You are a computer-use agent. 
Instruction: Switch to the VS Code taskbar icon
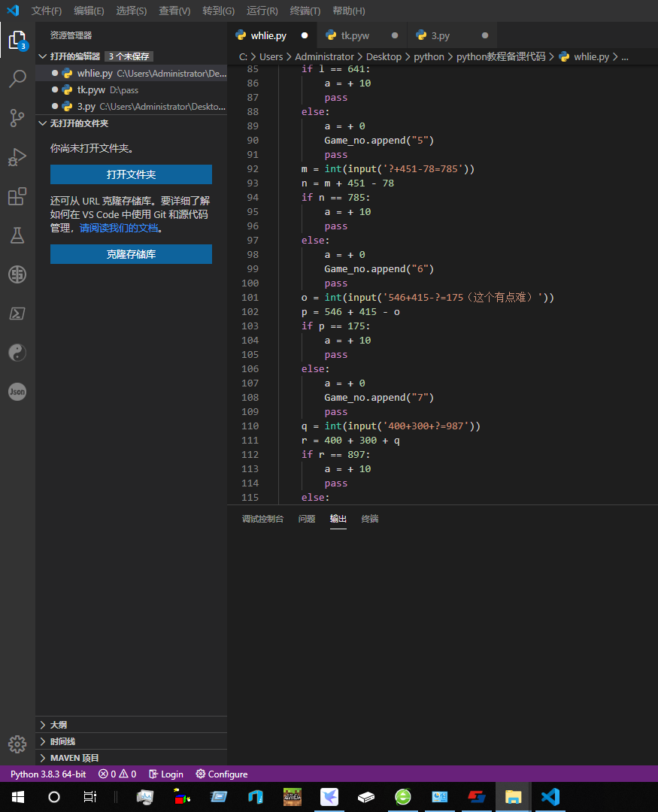pos(550,796)
